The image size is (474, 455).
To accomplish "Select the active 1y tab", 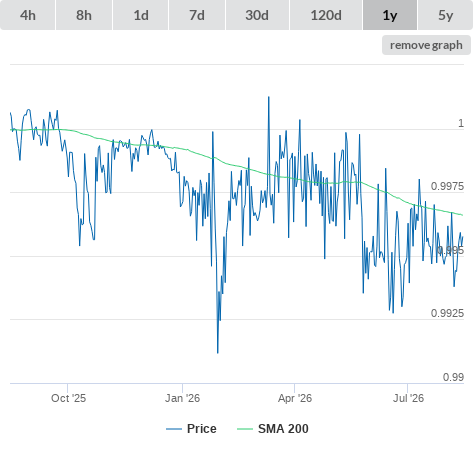I will click(x=390, y=15).
